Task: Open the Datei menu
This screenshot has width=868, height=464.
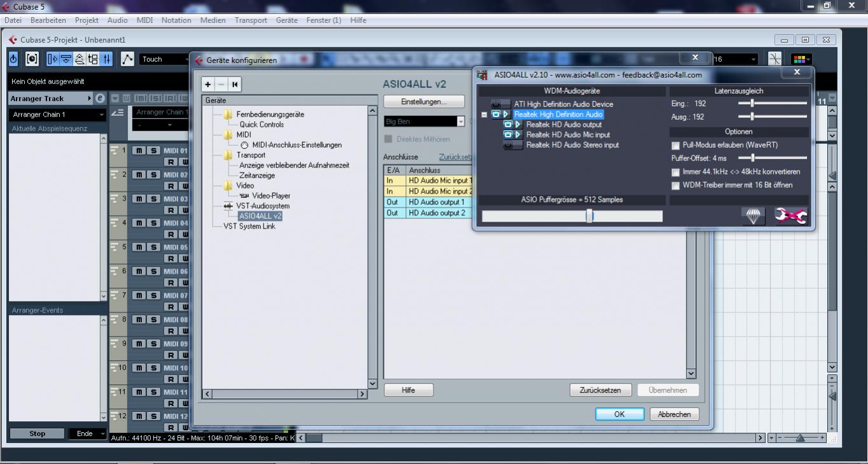Action: tap(13, 20)
